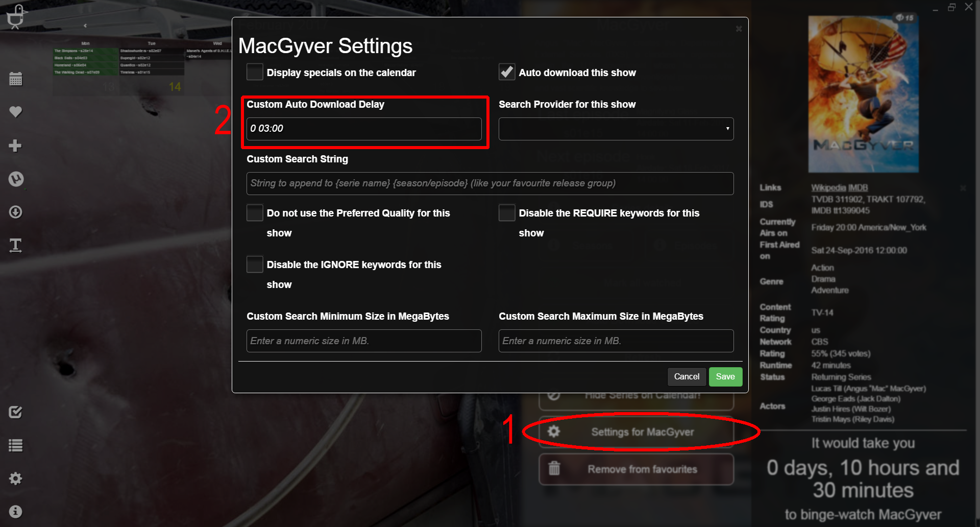Click Custom Search Maximum Size field
This screenshot has width=980, height=527.
coord(616,341)
